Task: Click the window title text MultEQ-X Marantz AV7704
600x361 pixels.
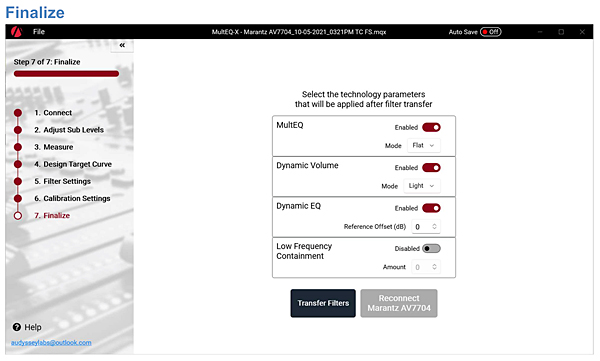Action: pos(299,32)
